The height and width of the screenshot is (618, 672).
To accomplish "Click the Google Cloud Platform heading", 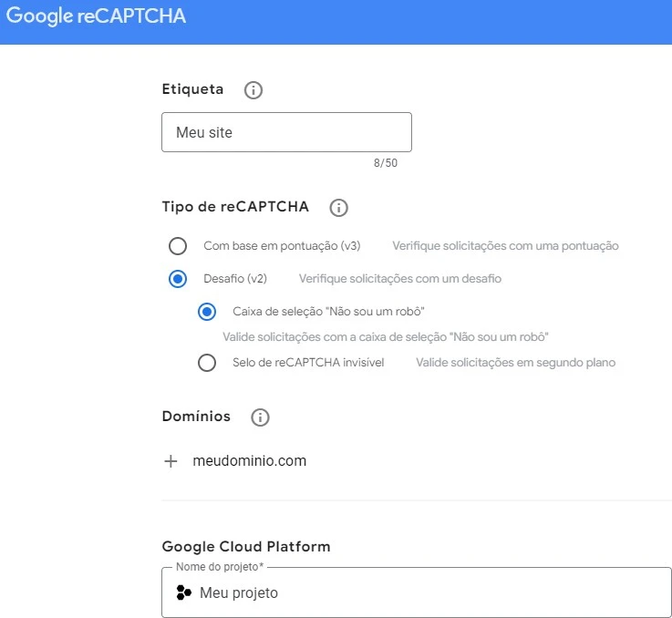I will coord(246,546).
